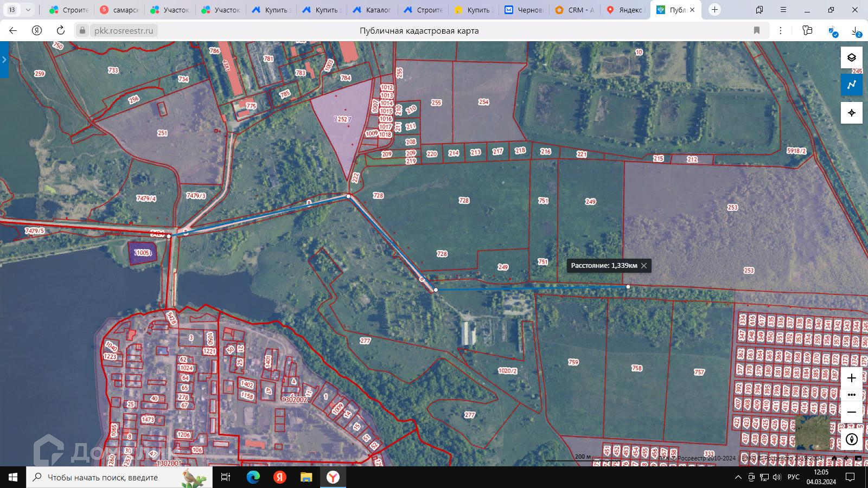The width and height of the screenshot is (868, 488).
Task: Close the distance 1,339 km tooltip
Action: click(x=644, y=266)
